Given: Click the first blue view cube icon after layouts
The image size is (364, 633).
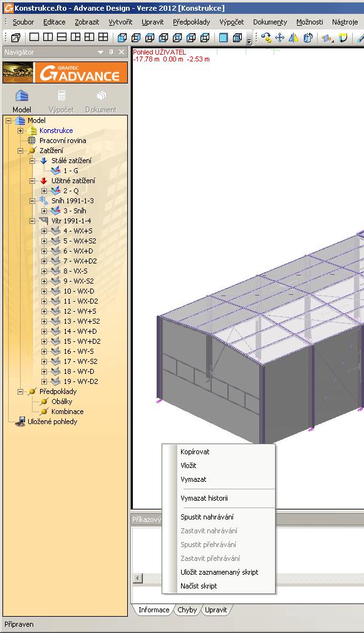Looking at the screenshot, I should click(122, 38).
